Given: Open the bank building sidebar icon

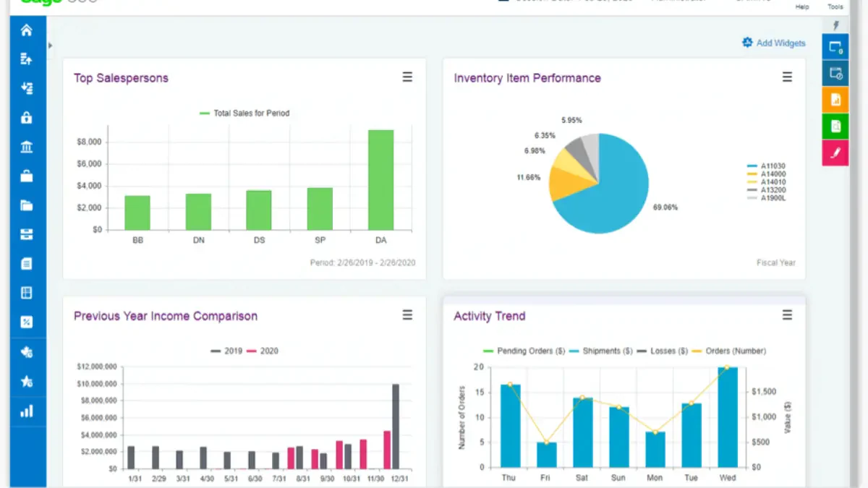Looking at the screenshot, I should click(27, 147).
